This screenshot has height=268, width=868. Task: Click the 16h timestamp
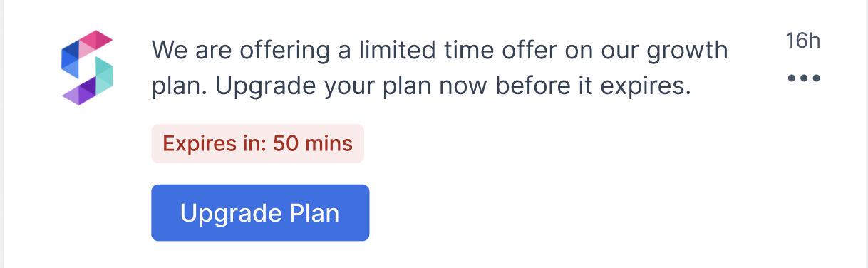pos(803,41)
